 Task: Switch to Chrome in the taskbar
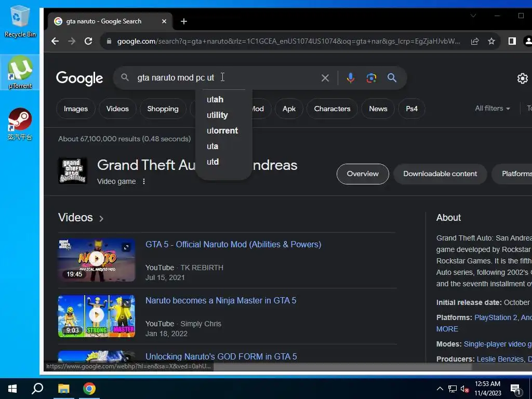[x=89, y=389]
